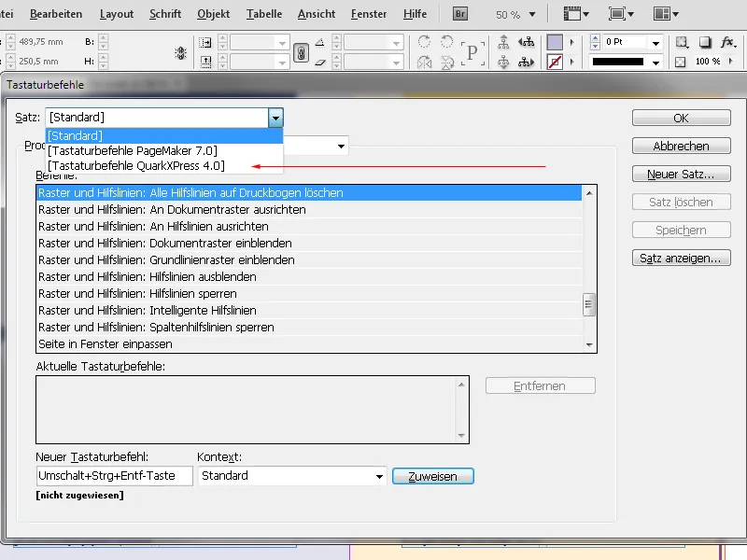Image resolution: width=747 pixels, height=560 pixels.
Task: Click the select container icon
Action: point(503,42)
